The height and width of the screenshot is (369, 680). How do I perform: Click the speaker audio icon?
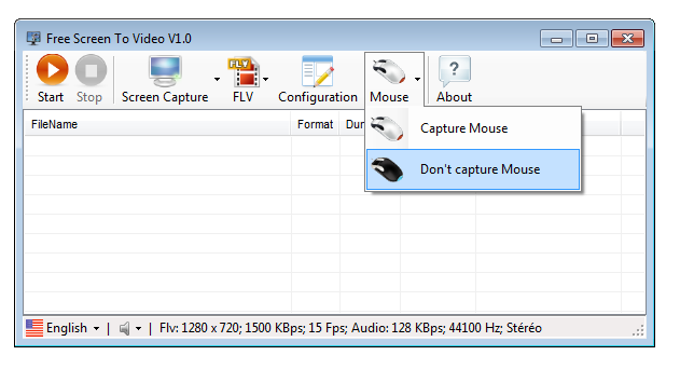[124, 329]
